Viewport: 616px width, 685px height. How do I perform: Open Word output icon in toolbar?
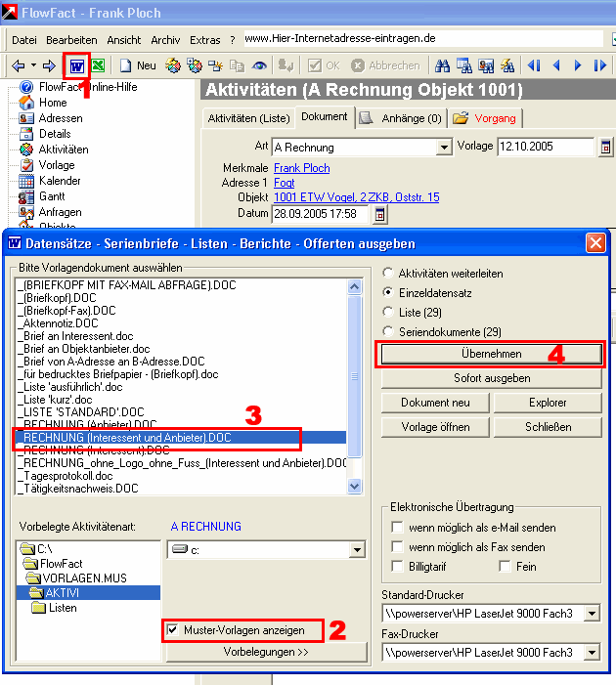tap(77, 66)
